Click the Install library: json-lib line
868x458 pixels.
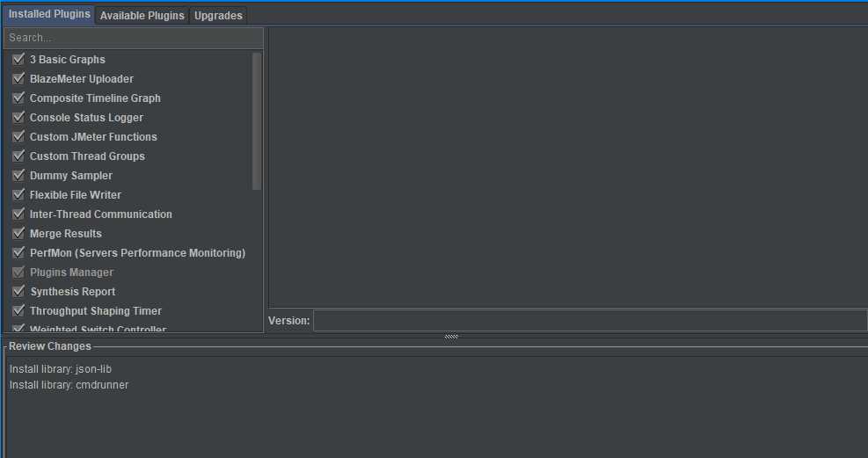point(61,369)
